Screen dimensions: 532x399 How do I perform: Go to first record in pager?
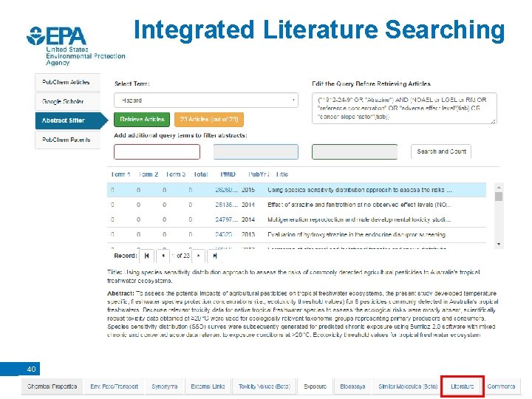tap(146, 256)
